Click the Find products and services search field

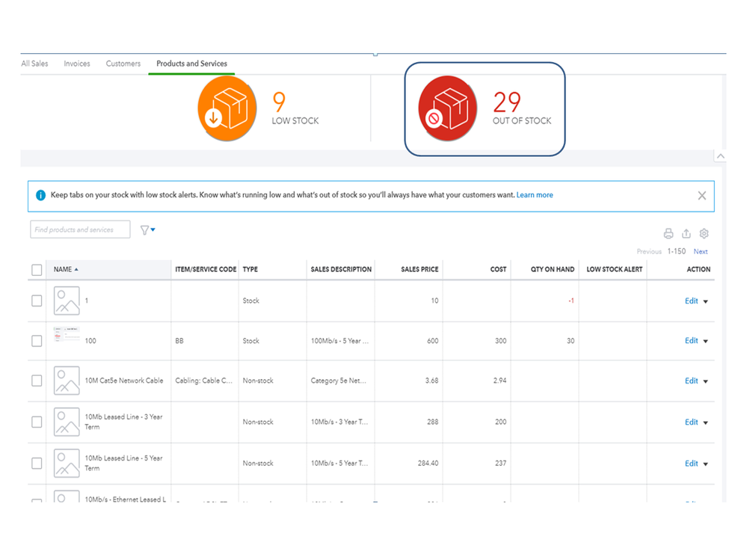pos(80,230)
